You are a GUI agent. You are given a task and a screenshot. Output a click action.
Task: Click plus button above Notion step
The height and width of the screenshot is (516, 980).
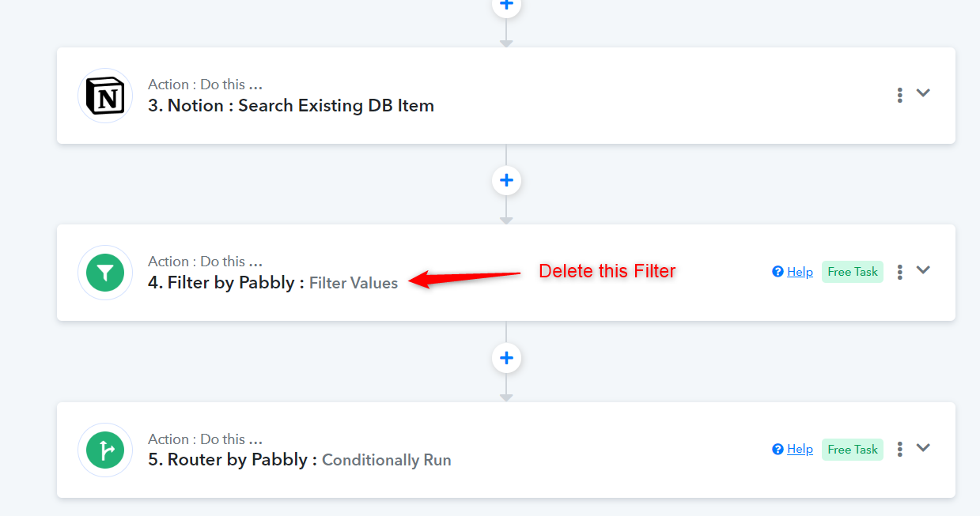pyautogui.click(x=506, y=6)
